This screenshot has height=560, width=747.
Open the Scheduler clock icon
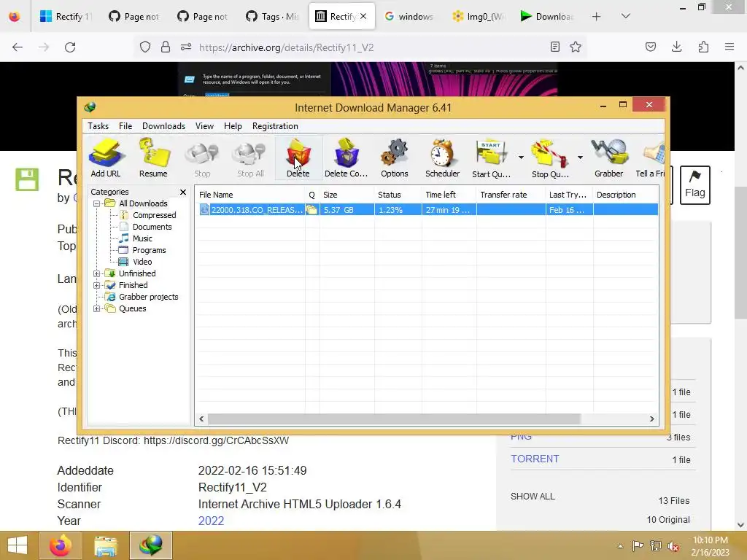pos(443,157)
